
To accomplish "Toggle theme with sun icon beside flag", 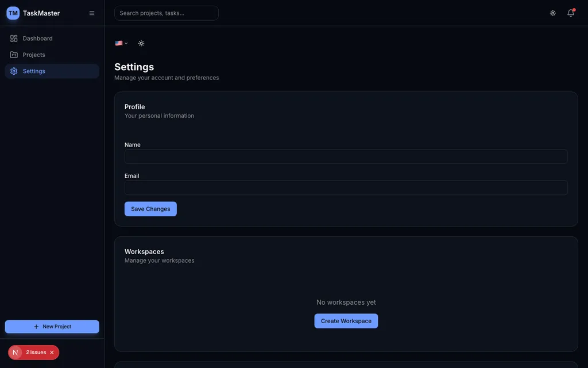I will pyautogui.click(x=141, y=43).
